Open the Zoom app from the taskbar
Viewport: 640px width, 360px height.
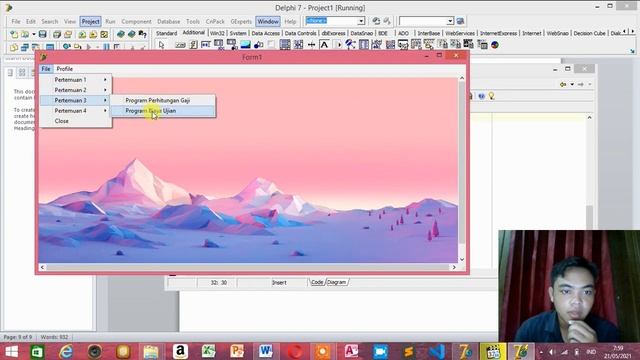tap(380, 351)
